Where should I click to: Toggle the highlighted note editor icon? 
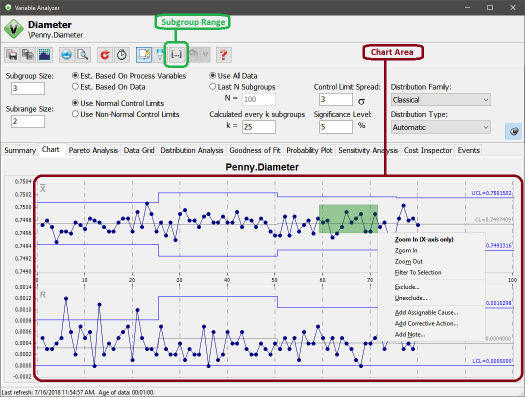[x=144, y=55]
